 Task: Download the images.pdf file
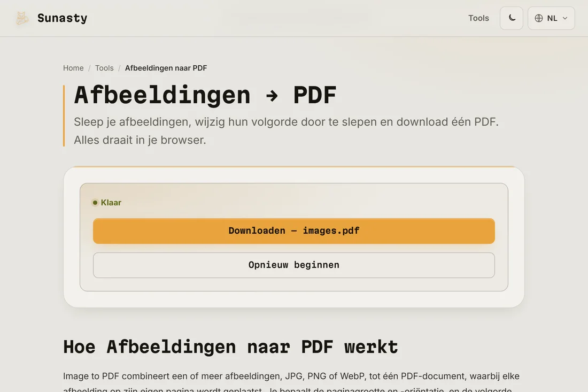tap(294, 231)
